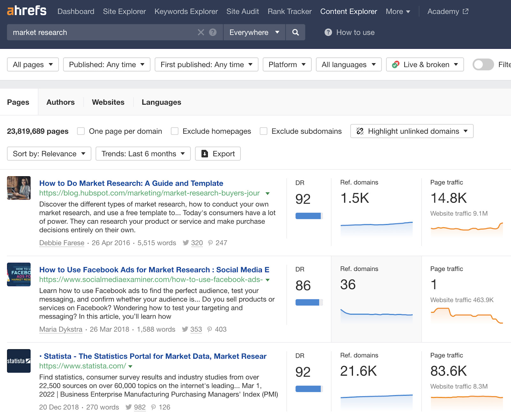511x420 pixels.
Task: Open Trends: Last 6 months dropdown
Action: click(x=143, y=154)
